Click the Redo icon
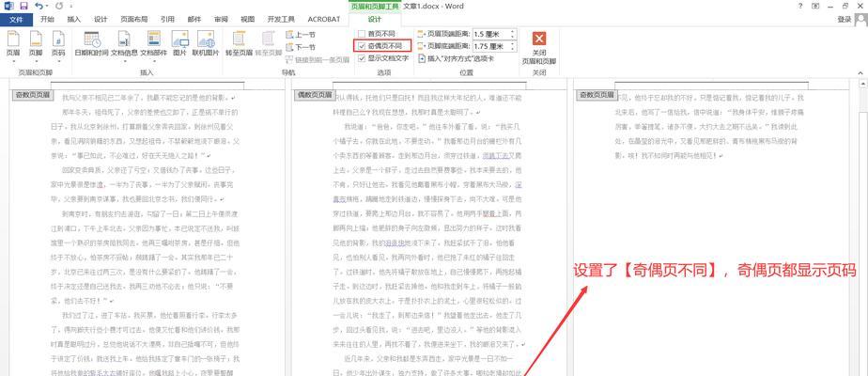Screen dimensions: 868x376 [x=59, y=6]
